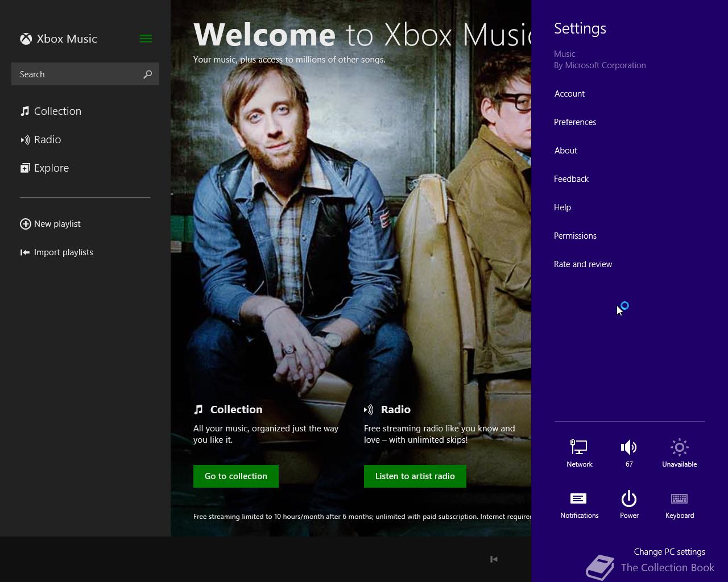Click the Radio signal icon in sidebar
This screenshot has width=728, height=582.
pos(25,139)
